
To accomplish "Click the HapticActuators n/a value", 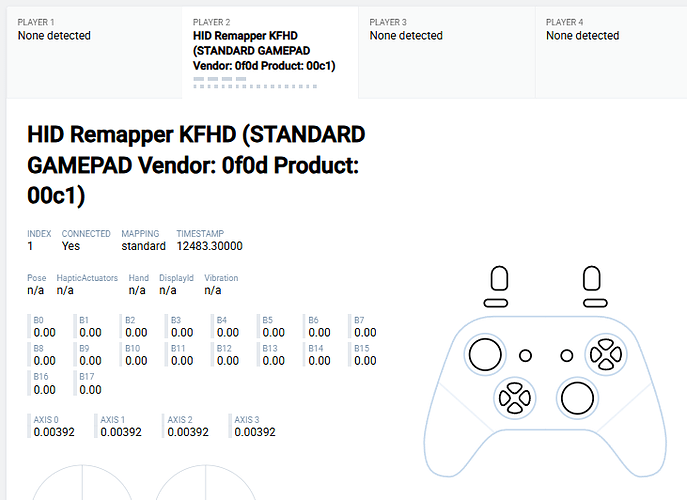I will [65, 290].
